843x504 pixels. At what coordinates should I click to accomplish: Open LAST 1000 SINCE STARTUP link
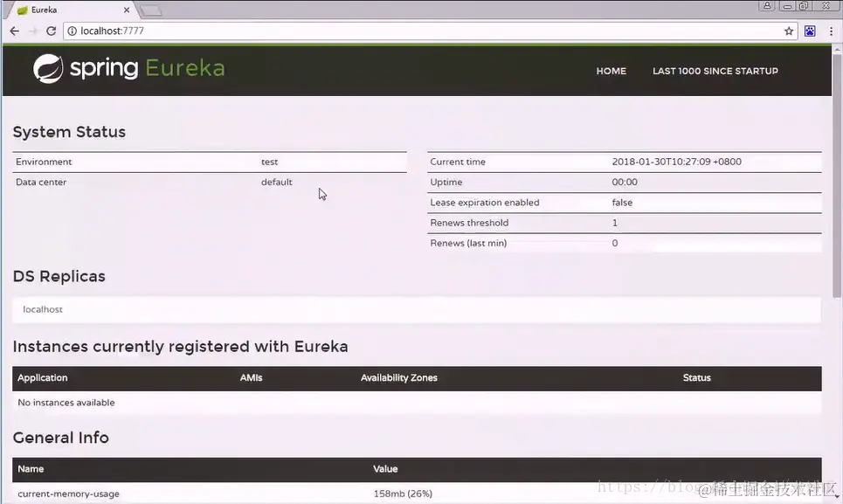point(715,71)
